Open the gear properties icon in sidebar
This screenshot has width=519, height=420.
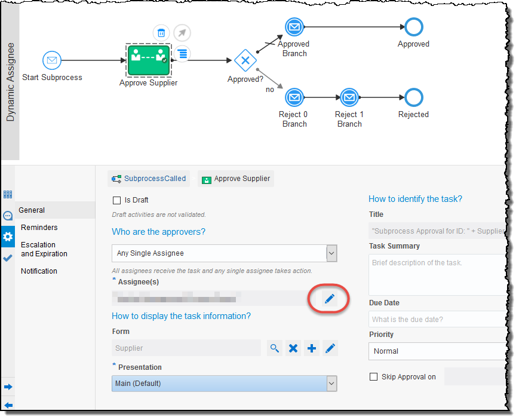(8, 237)
